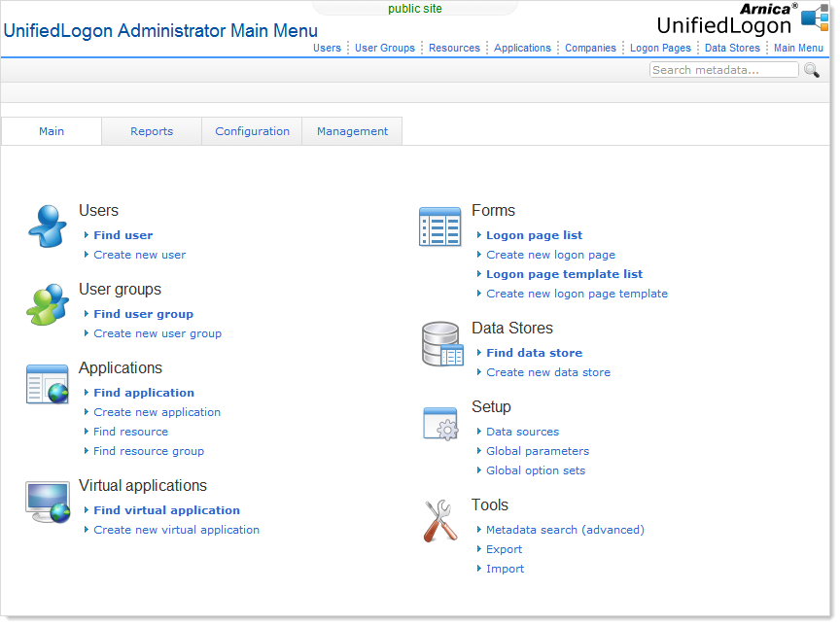Select the Management tab
This screenshot has height=626, width=840.
[x=352, y=131]
